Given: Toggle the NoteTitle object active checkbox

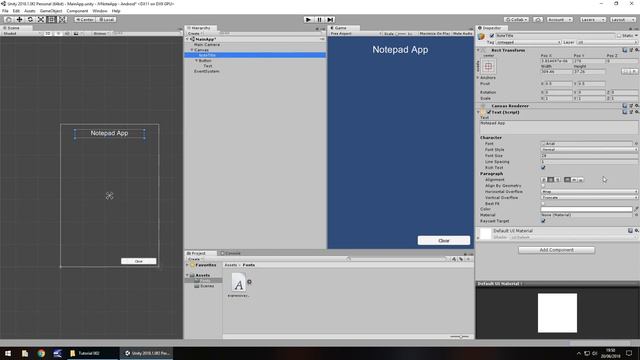Looking at the screenshot, I should click(x=492, y=36).
